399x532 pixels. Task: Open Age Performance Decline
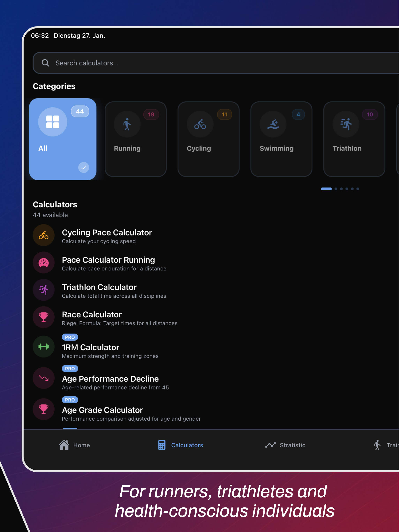216,378
